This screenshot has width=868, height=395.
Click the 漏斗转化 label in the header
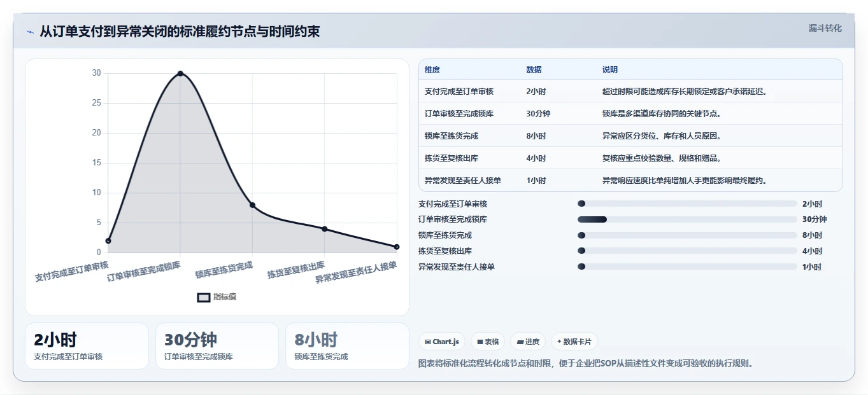coord(825,28)
